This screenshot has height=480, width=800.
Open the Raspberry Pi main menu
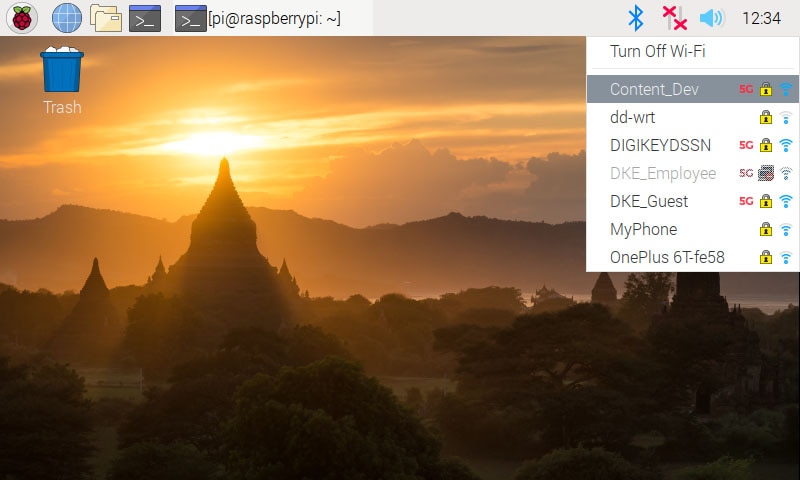point(21,18)
